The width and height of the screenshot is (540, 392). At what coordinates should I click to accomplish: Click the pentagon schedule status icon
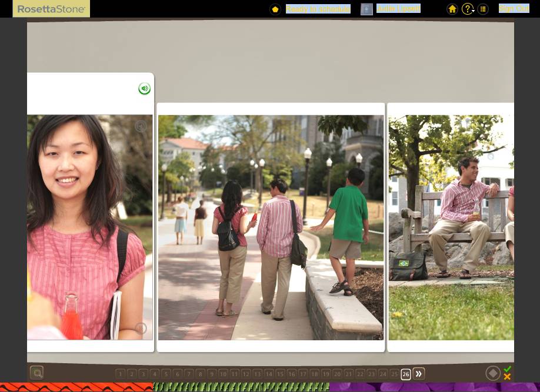(275, 9)
